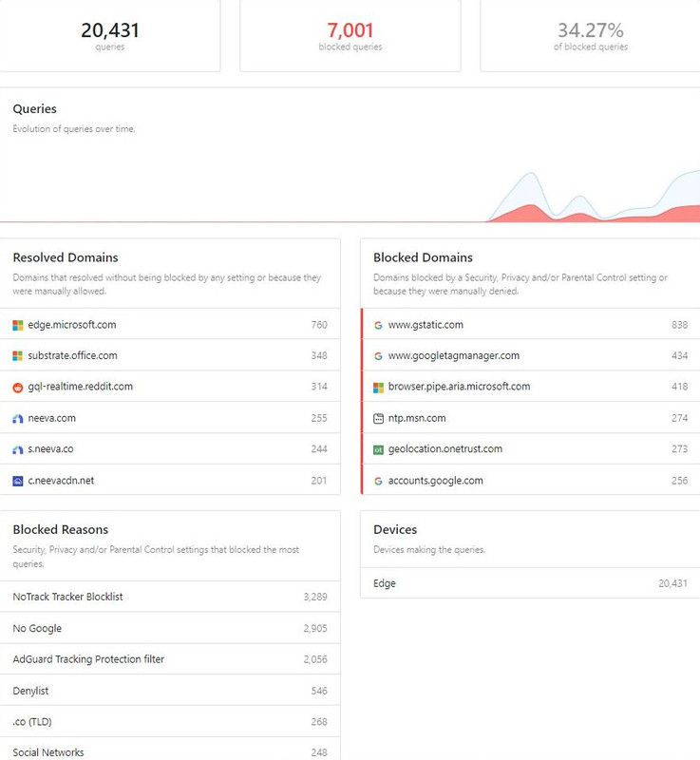Click the AdGuard Tracking Protection filter row
The image size is (700, 760).
pyautogui.click(x=170, y=659)
